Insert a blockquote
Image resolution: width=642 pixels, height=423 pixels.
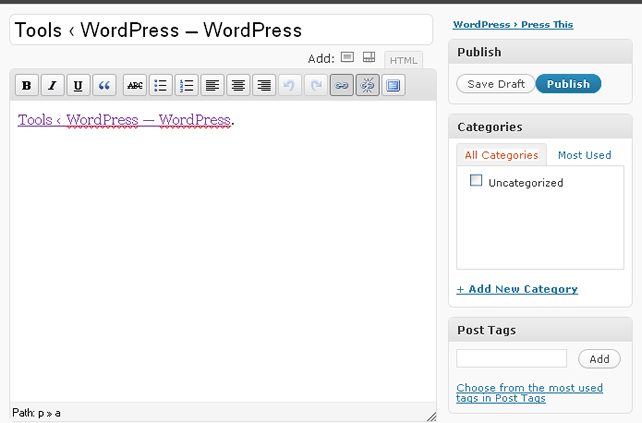[104, 86]
